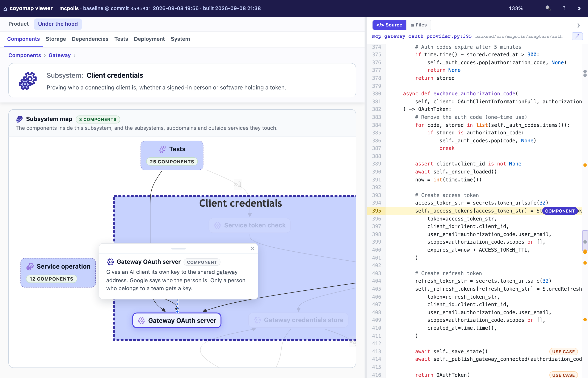588x378 pixels.
Task: Switch to Source panel view
Action: click(x=389, y=25)
